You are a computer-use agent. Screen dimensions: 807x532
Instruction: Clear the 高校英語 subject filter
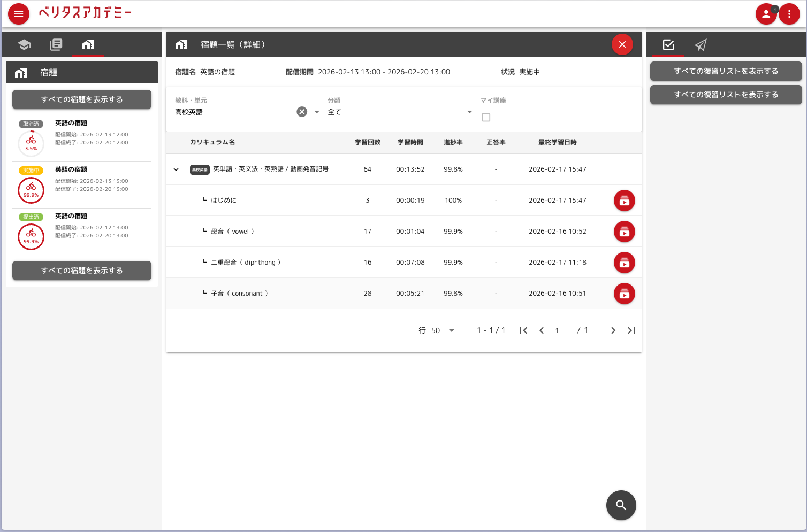pyautogui.click(x=302, y=112)
